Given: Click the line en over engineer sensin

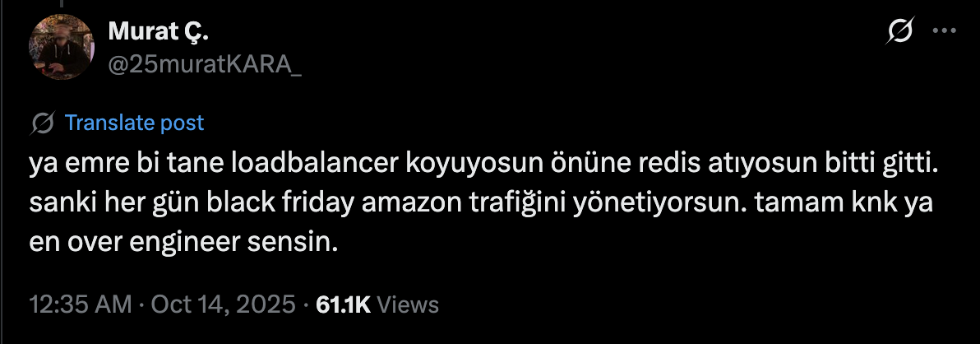Looking at the screenshot, I should [184, 241].
